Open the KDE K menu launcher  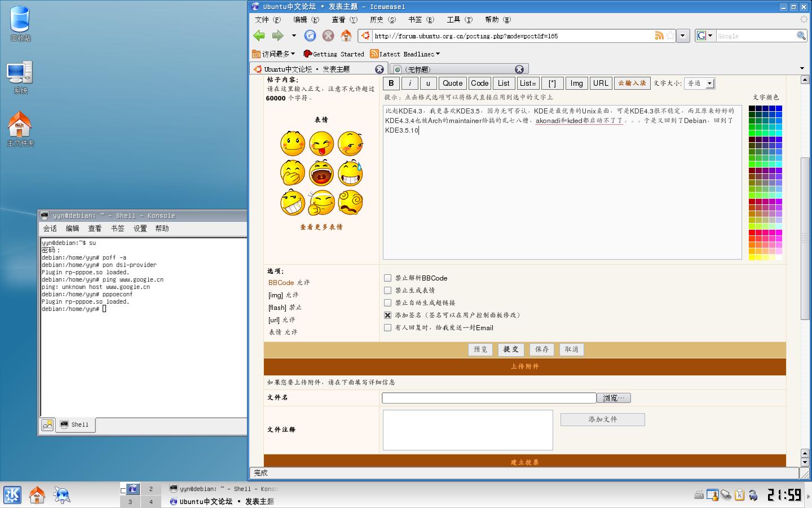click(x=12, y=495)
